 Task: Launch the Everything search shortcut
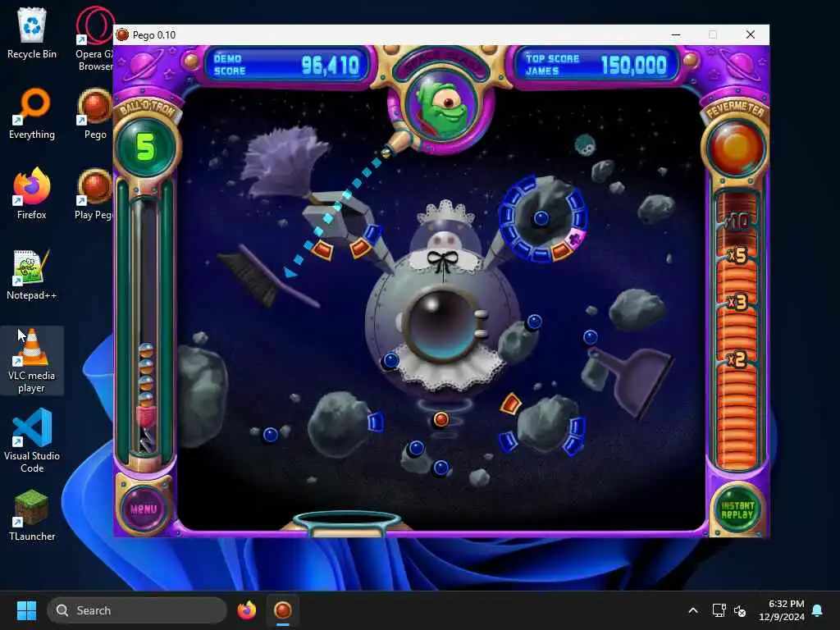click(x=32, y=113)
